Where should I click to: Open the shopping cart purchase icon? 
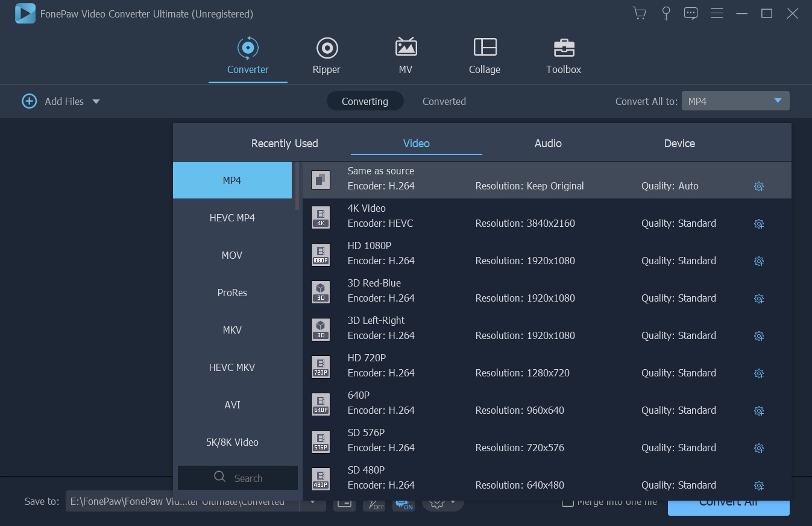[639, 13]
